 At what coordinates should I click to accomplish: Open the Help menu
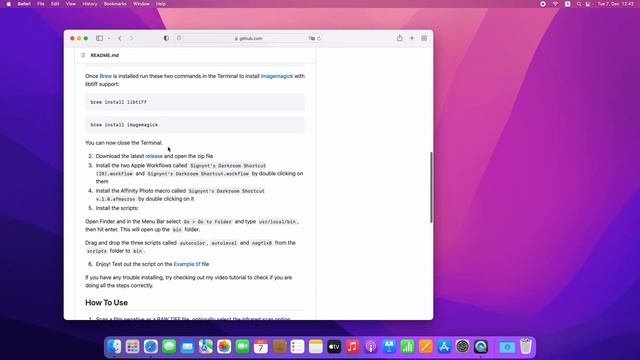point(161,4)
